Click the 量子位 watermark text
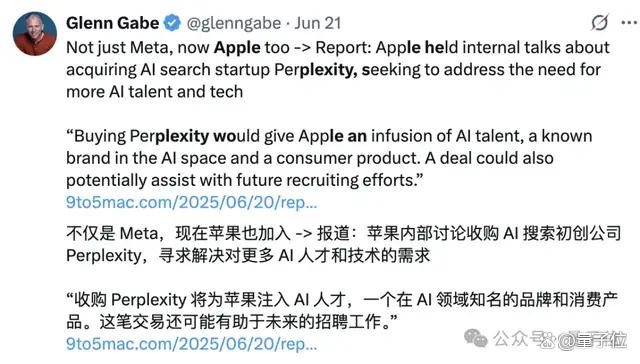640x364 pixels. [x=601, y=340]
